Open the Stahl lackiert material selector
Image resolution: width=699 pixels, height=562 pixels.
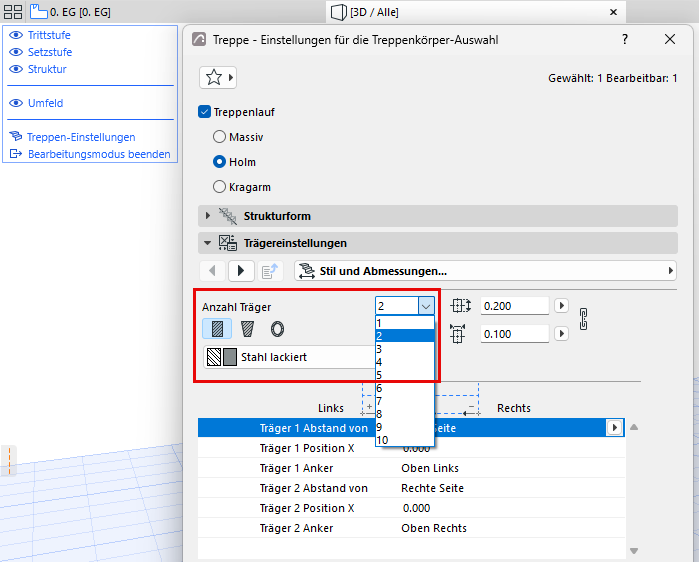point(290,357)
